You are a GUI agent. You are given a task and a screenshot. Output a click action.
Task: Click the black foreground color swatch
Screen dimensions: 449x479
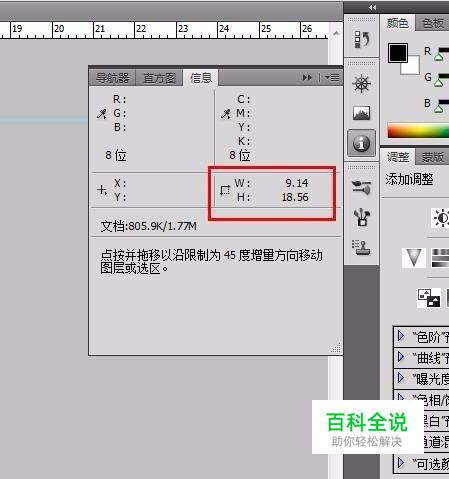pyautogui.click(x=398, y=53)
